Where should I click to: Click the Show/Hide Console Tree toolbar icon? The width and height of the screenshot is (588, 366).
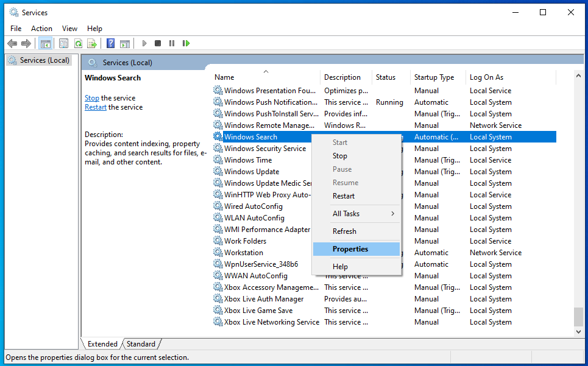point(45,43)
